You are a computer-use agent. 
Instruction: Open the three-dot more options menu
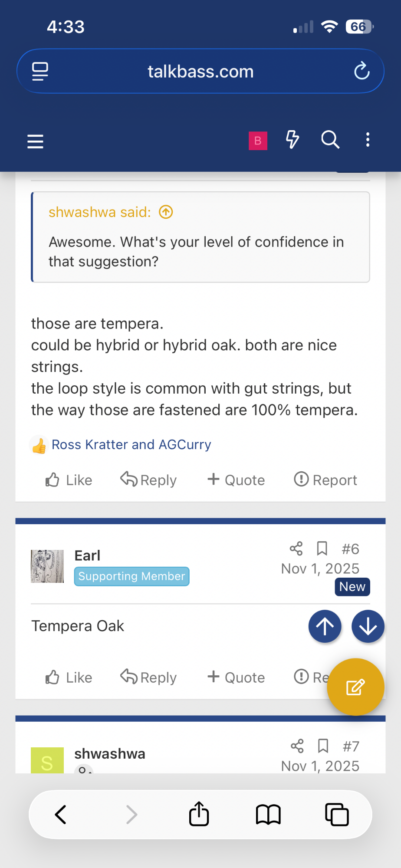pos(368,140)
